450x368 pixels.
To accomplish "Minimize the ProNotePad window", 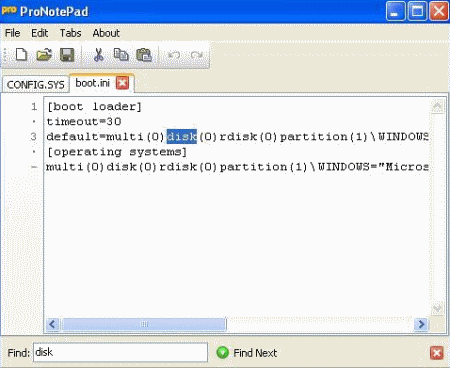I will (395, 11).
